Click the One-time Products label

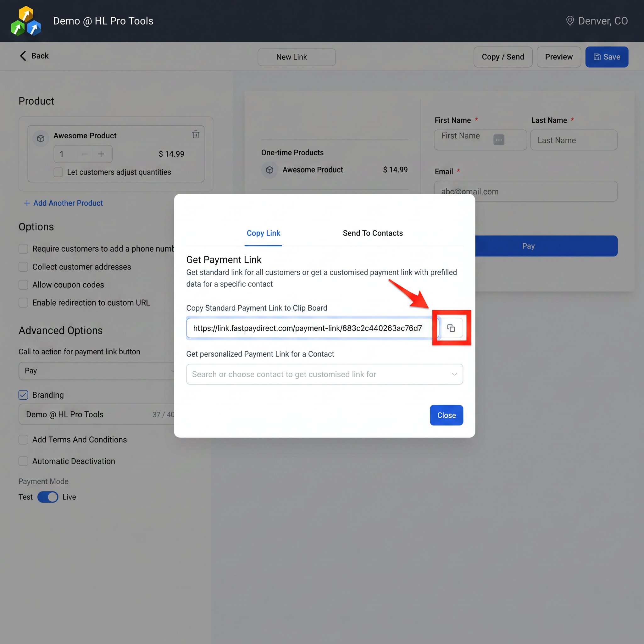click(x=292, y=152)
